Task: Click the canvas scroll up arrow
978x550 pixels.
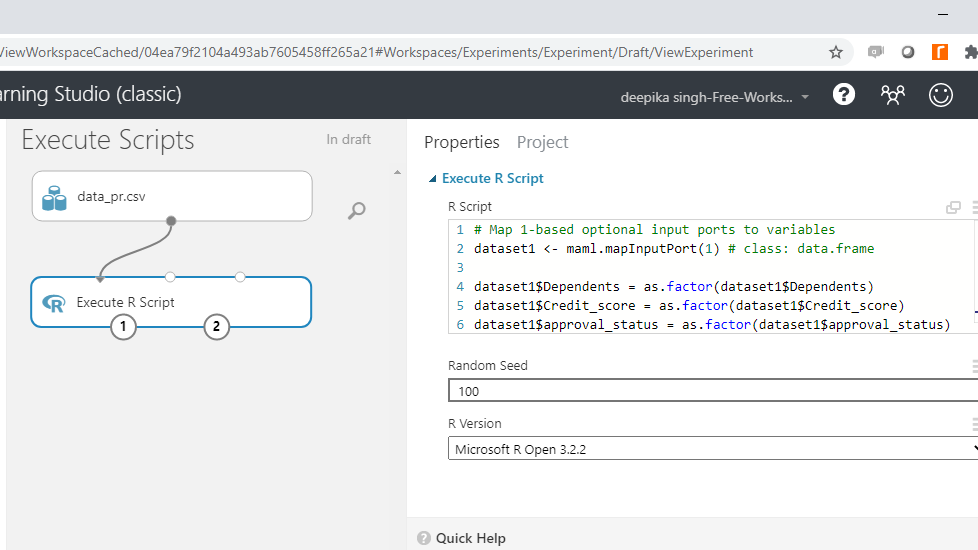Action: [397, 172]
